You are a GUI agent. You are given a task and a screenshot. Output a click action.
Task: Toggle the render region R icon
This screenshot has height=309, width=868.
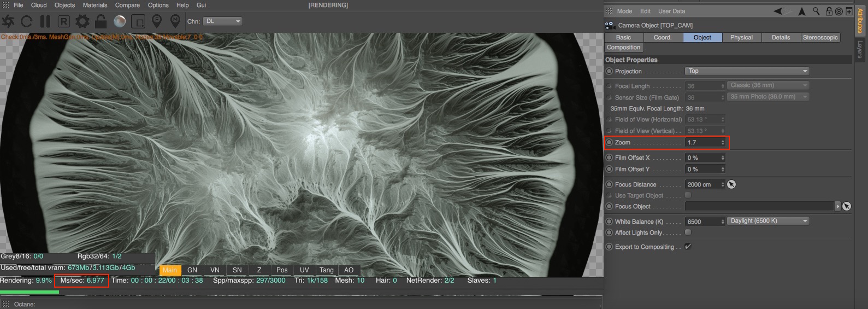tap(64, 21)
